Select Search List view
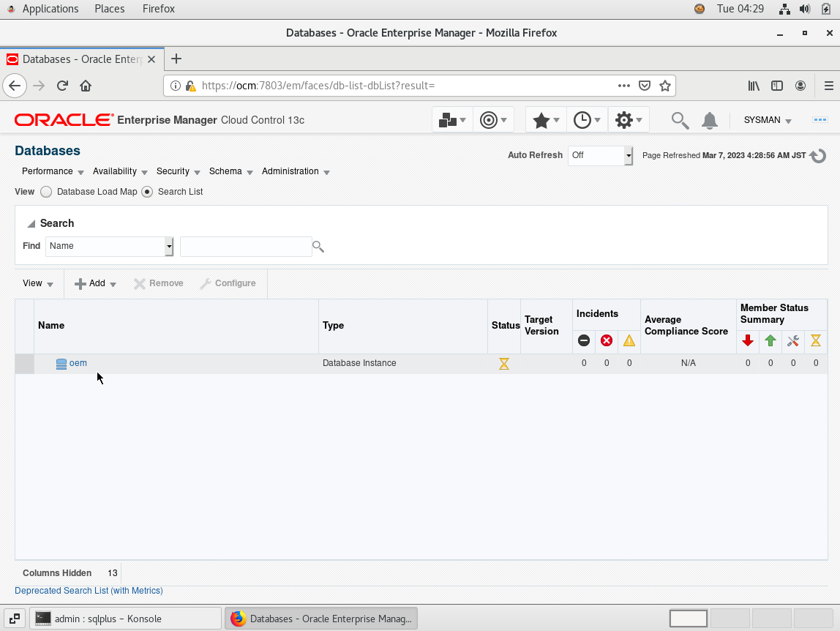Screen dimensions: 840x631 point(147,192)
